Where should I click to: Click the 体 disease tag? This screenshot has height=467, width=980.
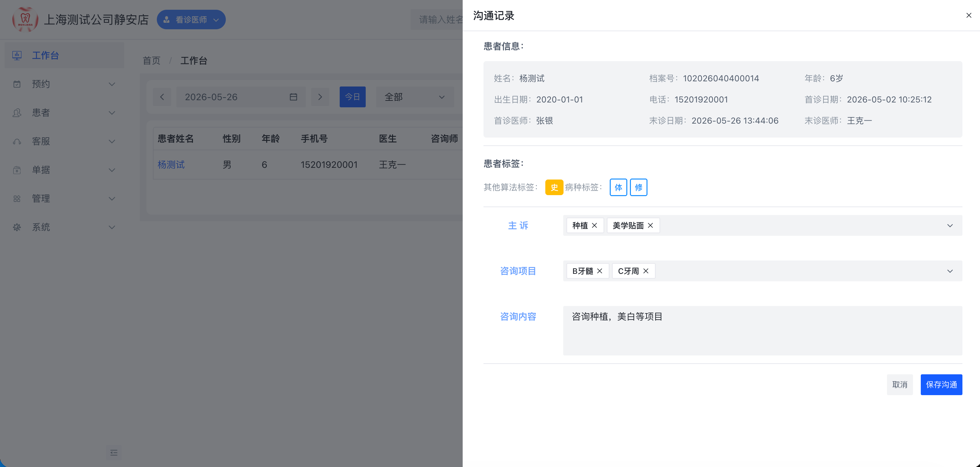tap(618, 187)
